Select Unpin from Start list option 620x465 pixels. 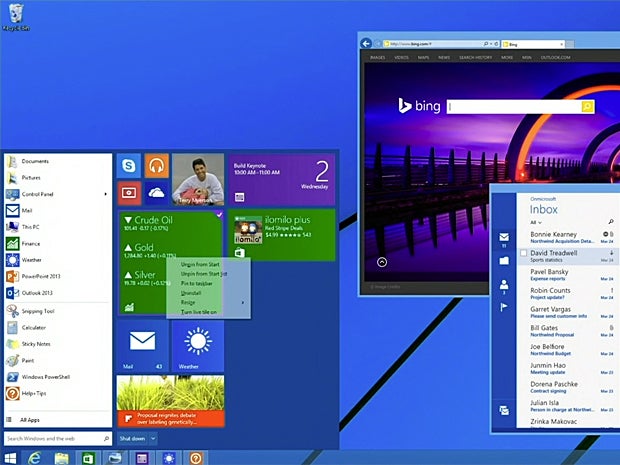[204, 274]
